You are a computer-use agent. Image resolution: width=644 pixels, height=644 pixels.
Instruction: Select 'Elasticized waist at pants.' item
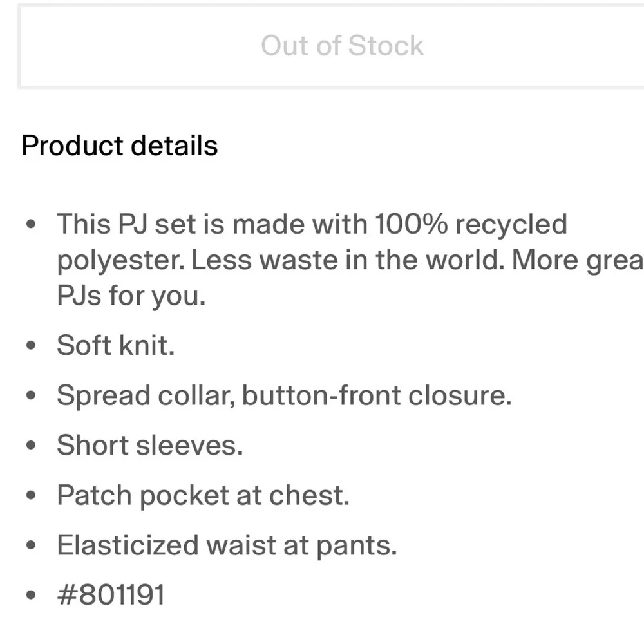coord(227,545)
